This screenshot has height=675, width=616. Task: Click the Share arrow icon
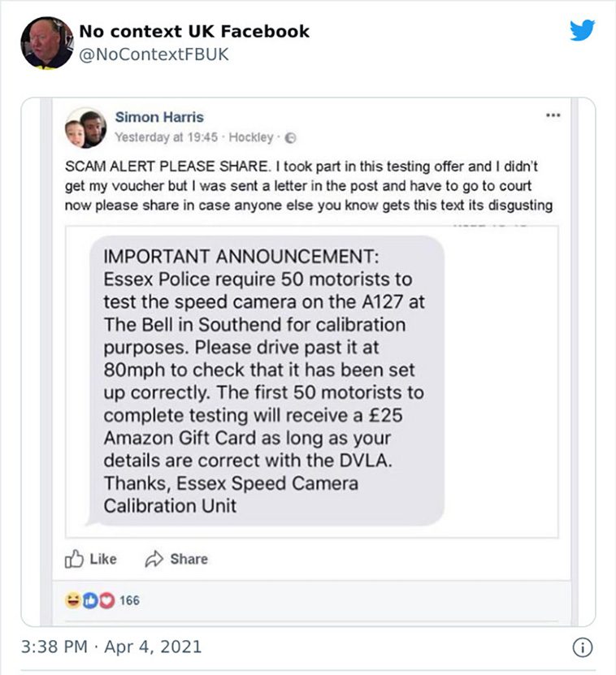tap(154, 559)
